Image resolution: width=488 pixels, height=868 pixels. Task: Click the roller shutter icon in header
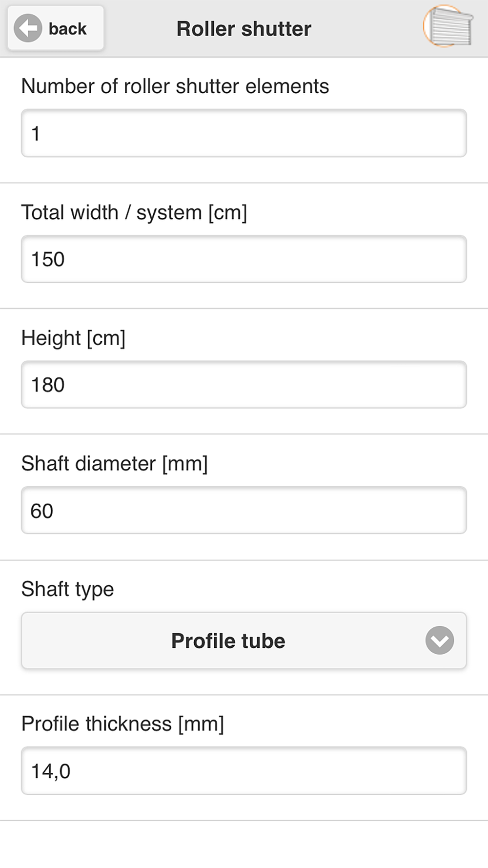[x=448, y=26]
